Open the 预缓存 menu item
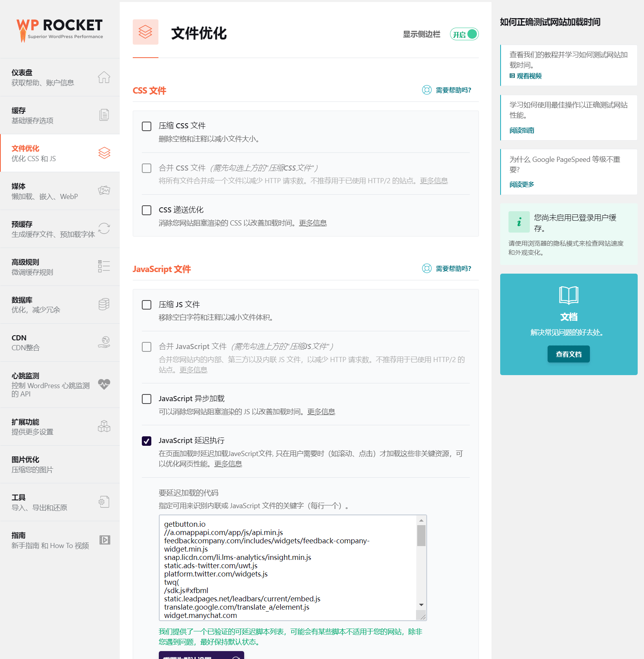The height and width of the screenshot is (659, 644). point(60,229)
